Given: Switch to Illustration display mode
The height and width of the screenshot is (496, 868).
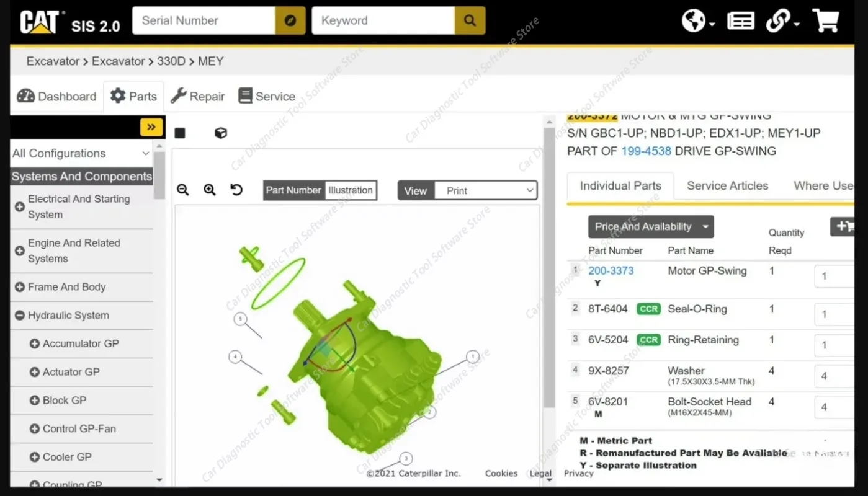Looking at the screenshot, I should coord(351,190).
